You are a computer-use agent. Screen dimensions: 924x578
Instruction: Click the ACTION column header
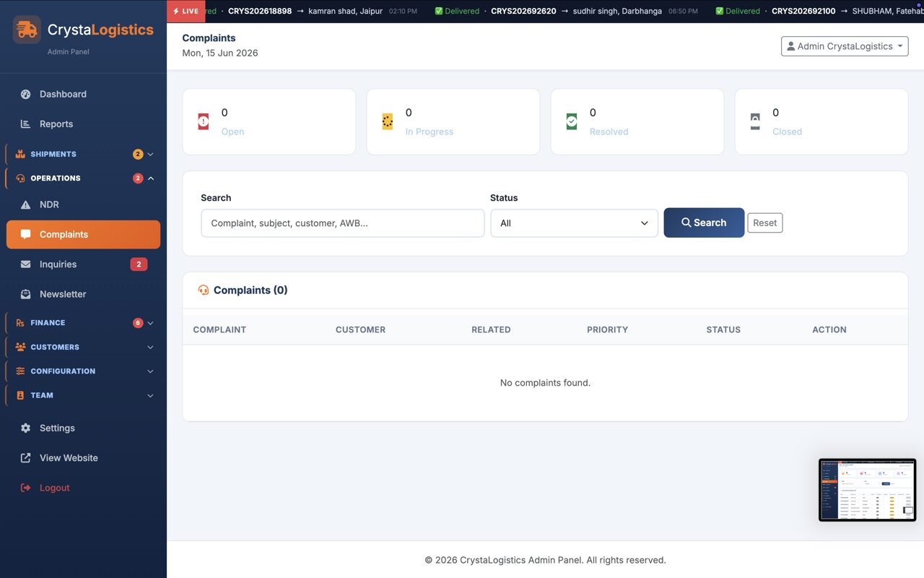829,329
